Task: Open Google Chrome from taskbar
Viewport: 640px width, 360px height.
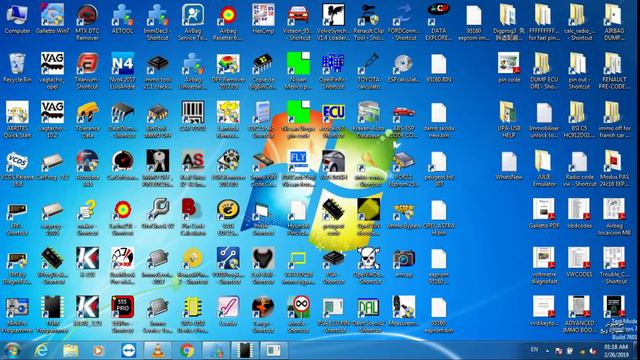Action: click(187, 350)
